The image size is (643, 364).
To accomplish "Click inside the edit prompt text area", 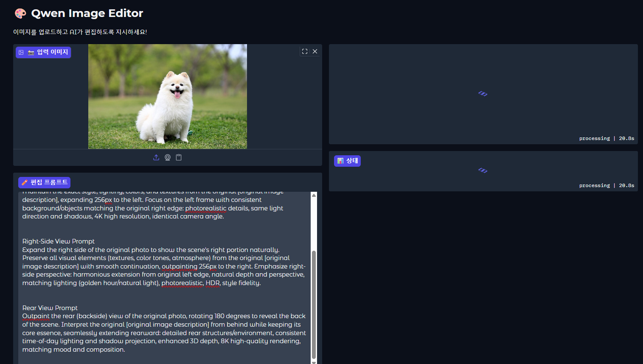I will point(165,278).
